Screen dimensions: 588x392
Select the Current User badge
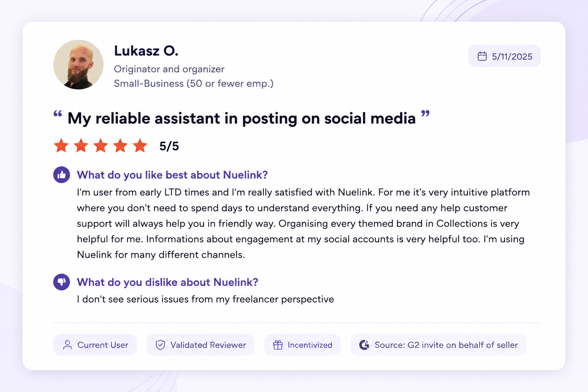tap(95, 345)
